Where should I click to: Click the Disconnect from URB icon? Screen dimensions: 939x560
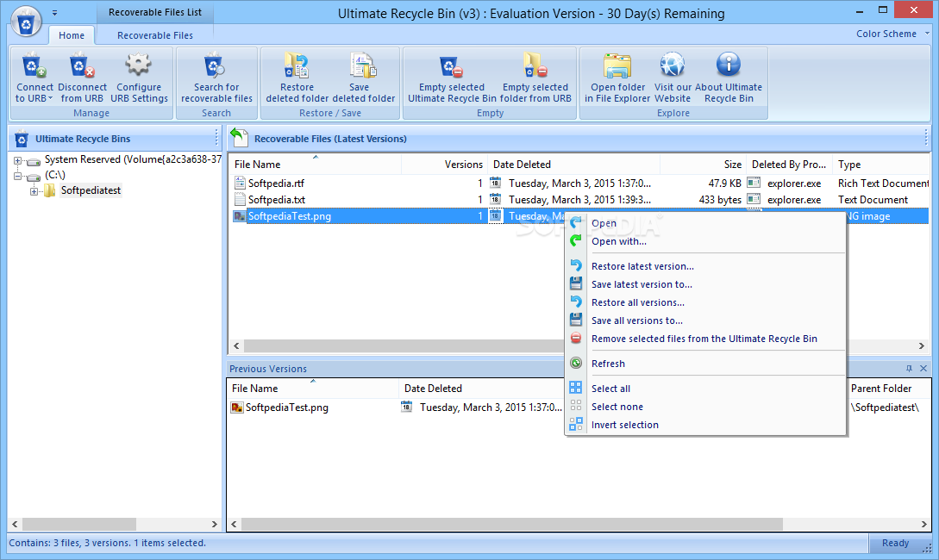click(82, 65)
